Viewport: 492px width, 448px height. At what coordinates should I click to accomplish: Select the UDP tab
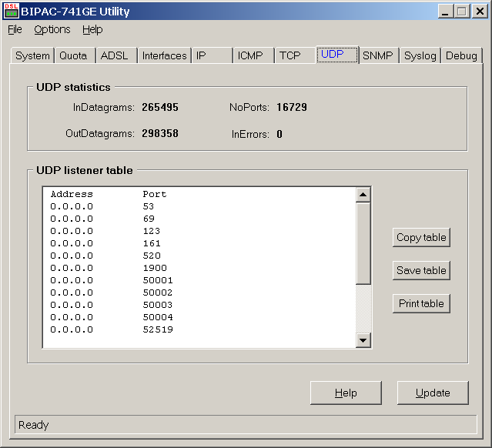tap(337, 55)
